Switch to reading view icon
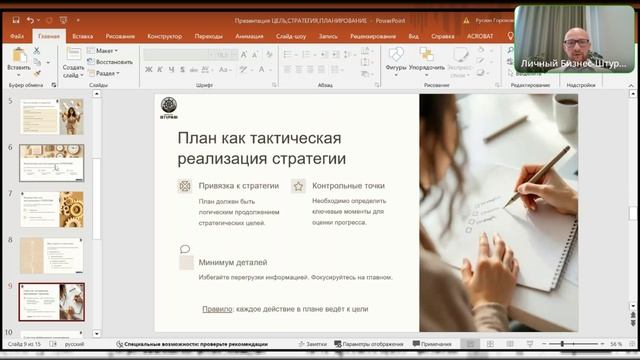 tap(510, 344)
